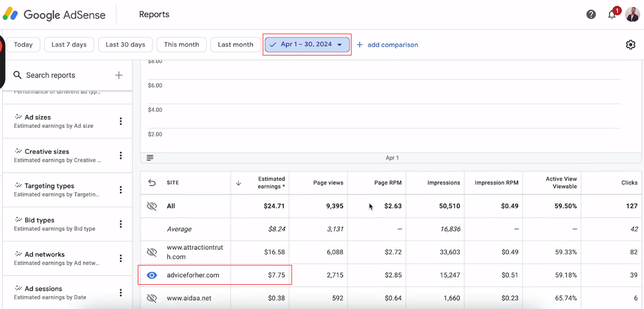This screenshot has width=644, height=309.
Task: Open more options for Ad sessions report
Action: click(120, 292)
